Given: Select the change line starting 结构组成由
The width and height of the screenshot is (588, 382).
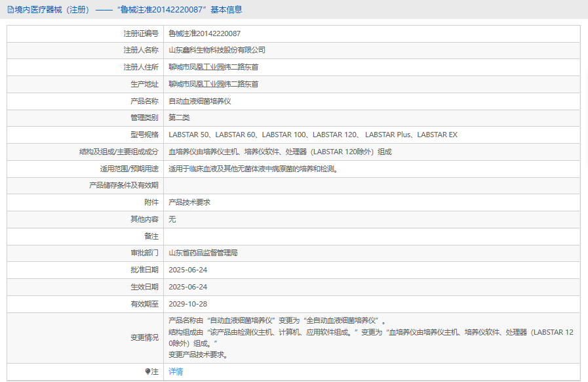Looking at the screenshot, I should click(x=371, y=337).
